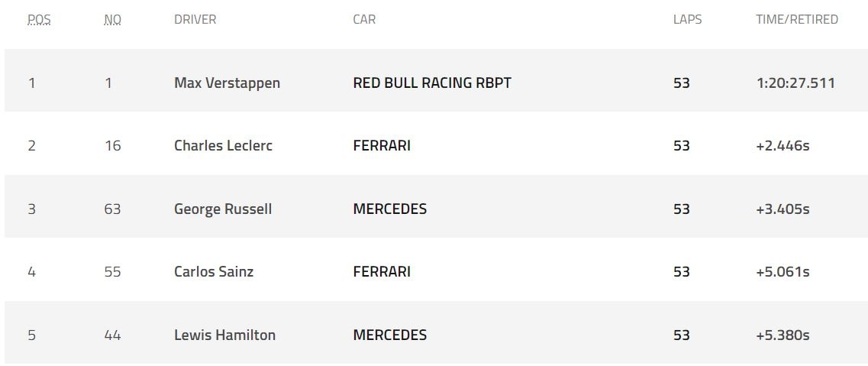Click MERCEDES in Hamilton's row
This screenshot has height=366, width=868.
(389, 335)
